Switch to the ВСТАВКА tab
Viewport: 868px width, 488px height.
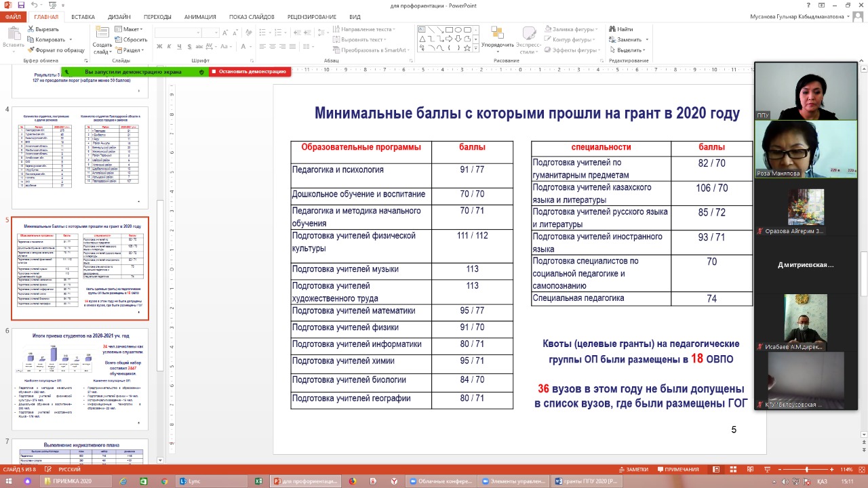[83, 17]
